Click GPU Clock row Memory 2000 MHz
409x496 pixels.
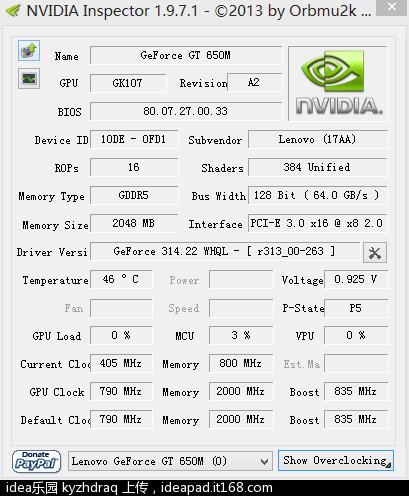tap(241, 391)
